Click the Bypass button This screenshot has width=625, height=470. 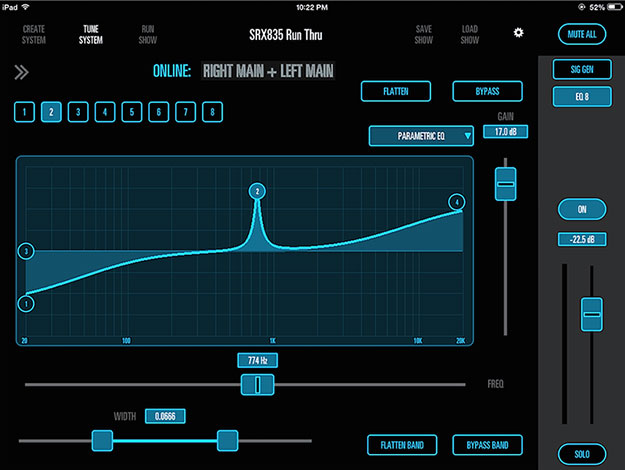click(487, 91)
